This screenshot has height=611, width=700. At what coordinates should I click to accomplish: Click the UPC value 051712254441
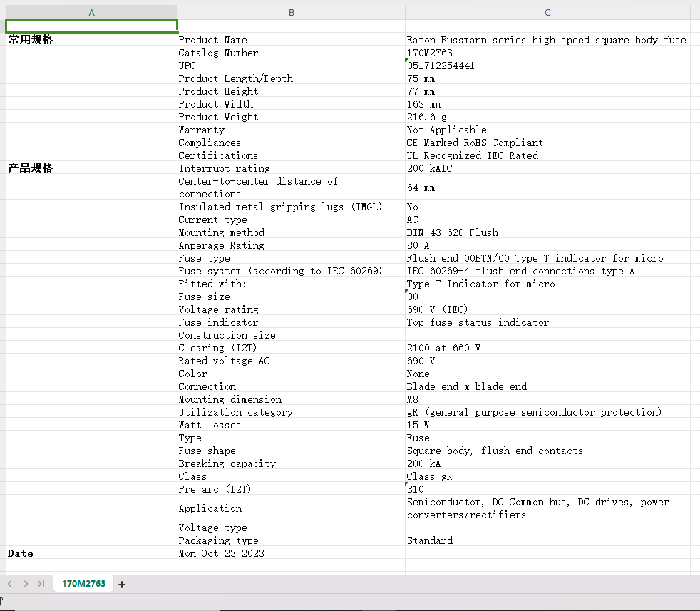[x=547, y=66]
